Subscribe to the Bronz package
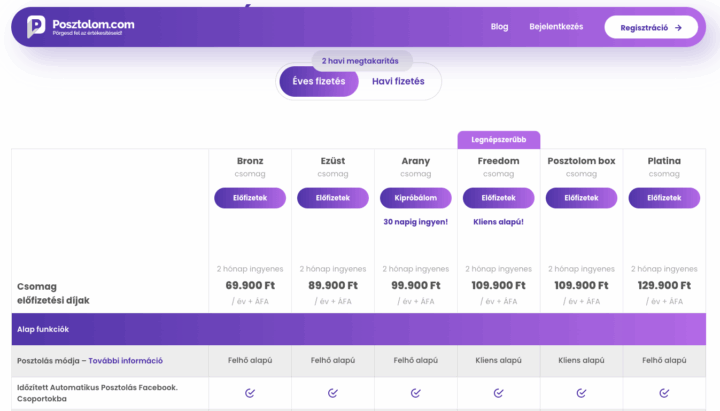This screenshot has height=411, width=720. [x=250, y=198]
